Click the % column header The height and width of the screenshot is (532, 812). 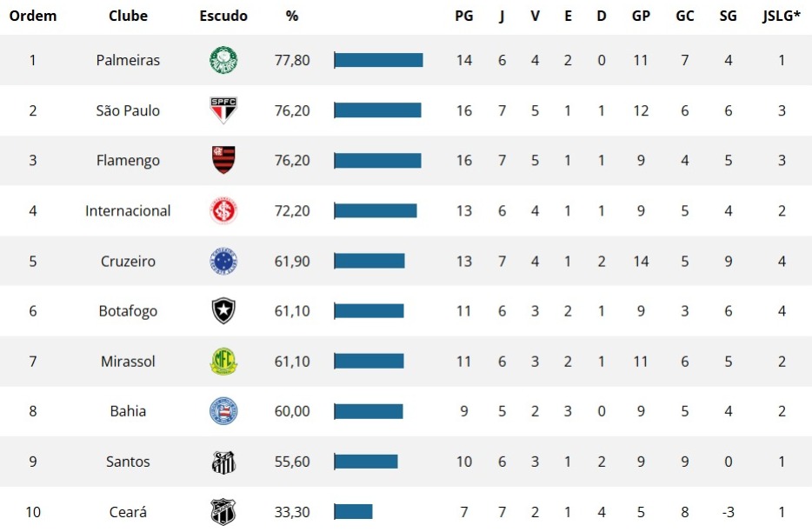[292, 16]
